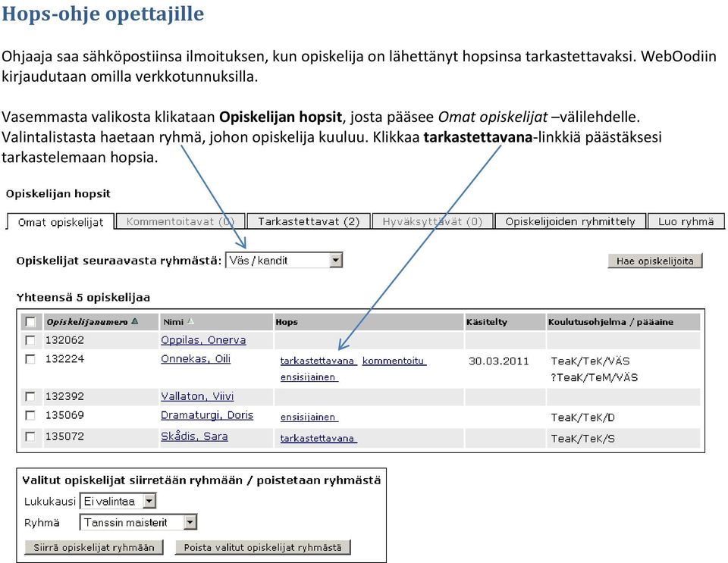The image size is (728, 563).
Task: Sort by Nimi triangle icon
Action: [x=190, y=321]
